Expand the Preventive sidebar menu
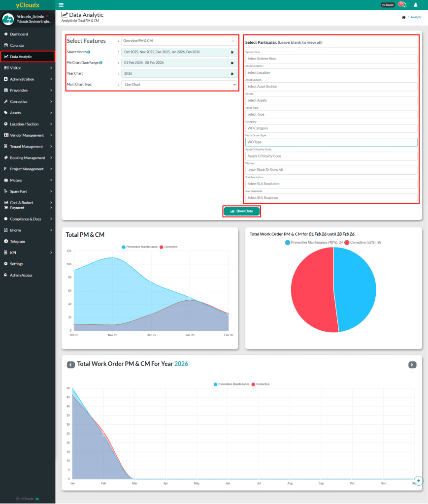Image resolution: width=428 pixels, height=504 pixels. pyautogui.click(x=28, y=91)
